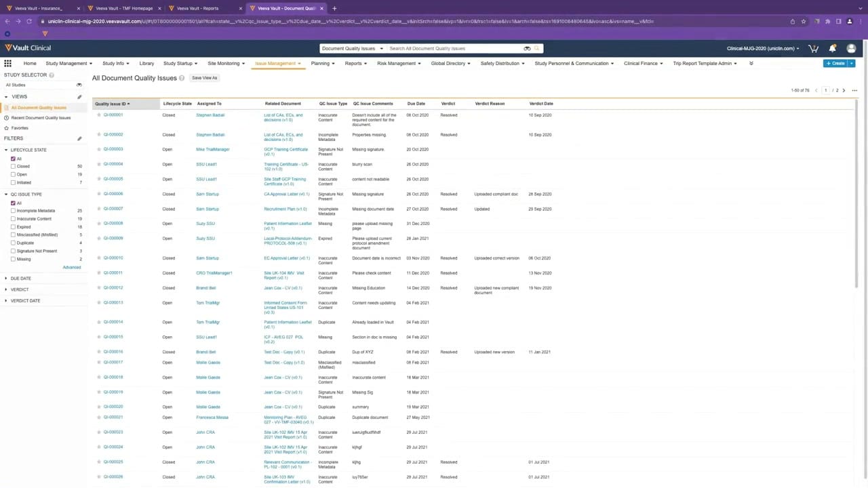The width and height of the screenshot is (868, 488).
Task: Collapse the Views section
Action: tap(6, 97)
